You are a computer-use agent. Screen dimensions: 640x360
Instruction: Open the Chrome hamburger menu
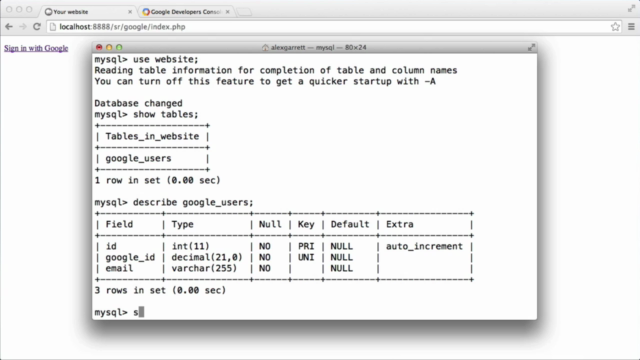(x=631, y=27)
